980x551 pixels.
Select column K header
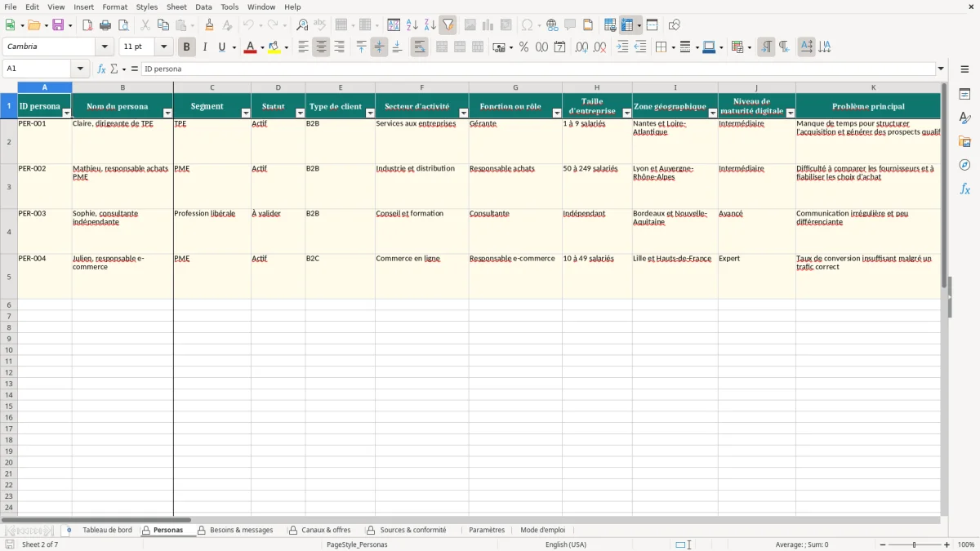pyautogui.click(x=873, y=87)
